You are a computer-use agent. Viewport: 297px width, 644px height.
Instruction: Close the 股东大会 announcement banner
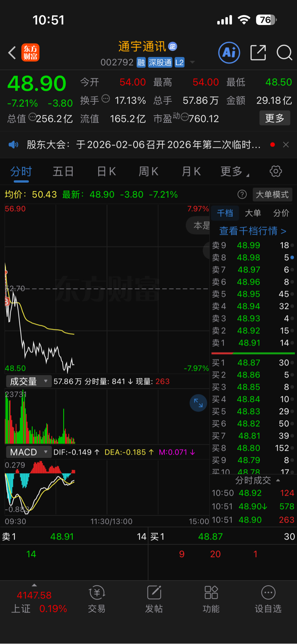(286, 144)
